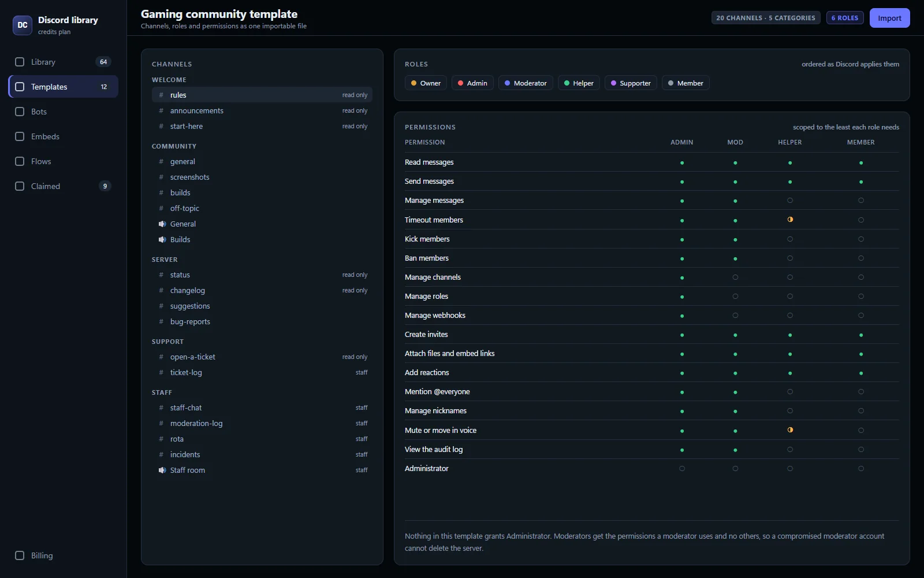The width and height of the screenshot is (924, 578).
Task: Click Helper's Create invites green dot
Action: click(790, 335)
